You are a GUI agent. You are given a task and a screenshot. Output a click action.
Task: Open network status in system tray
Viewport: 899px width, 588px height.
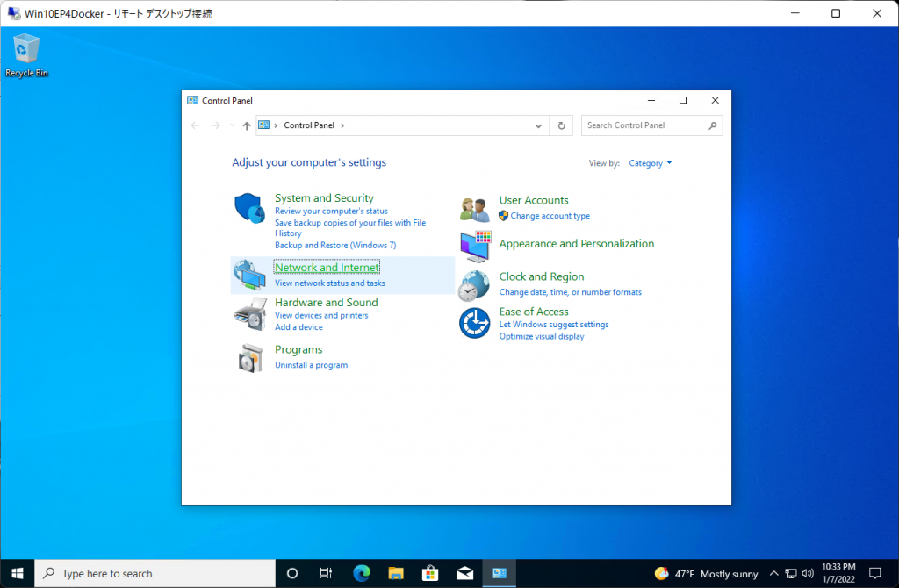(791, 573)
